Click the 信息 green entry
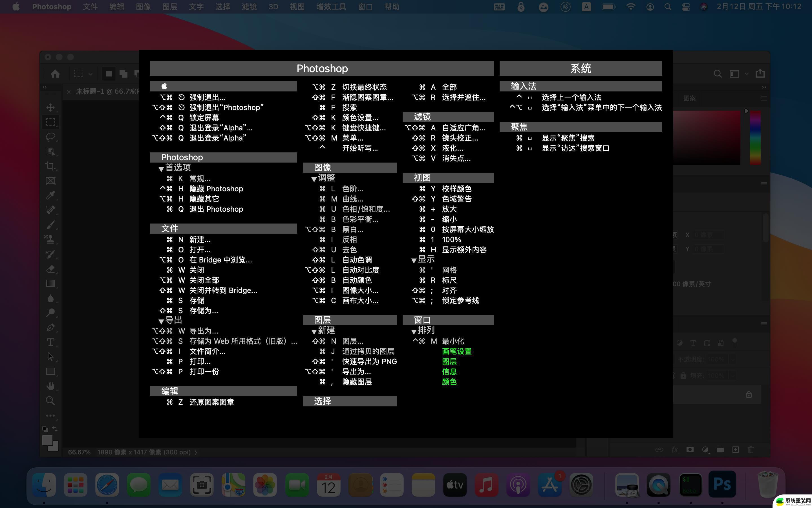The image size is (812, 508). click(x=449, y=372)
